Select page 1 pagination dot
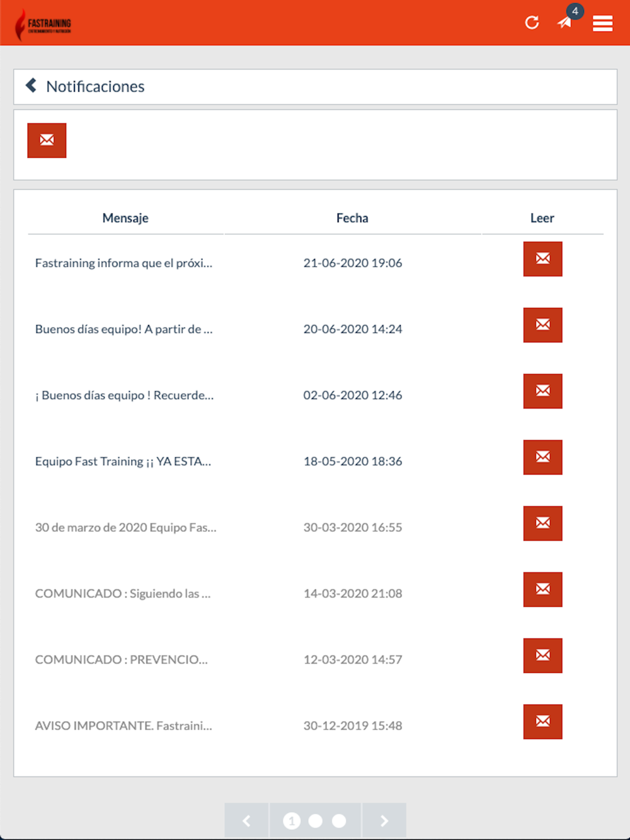The image size is (630, 840). pos(292,820)
